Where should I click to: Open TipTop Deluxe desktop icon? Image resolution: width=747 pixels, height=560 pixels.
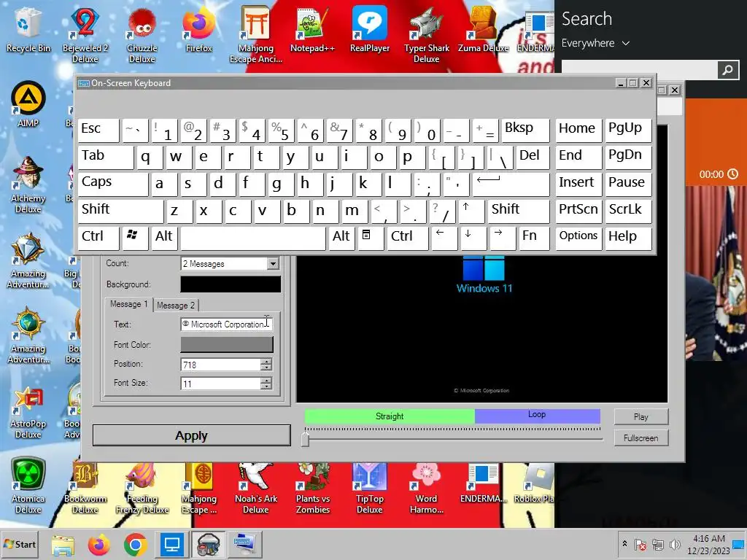(370, 488)
